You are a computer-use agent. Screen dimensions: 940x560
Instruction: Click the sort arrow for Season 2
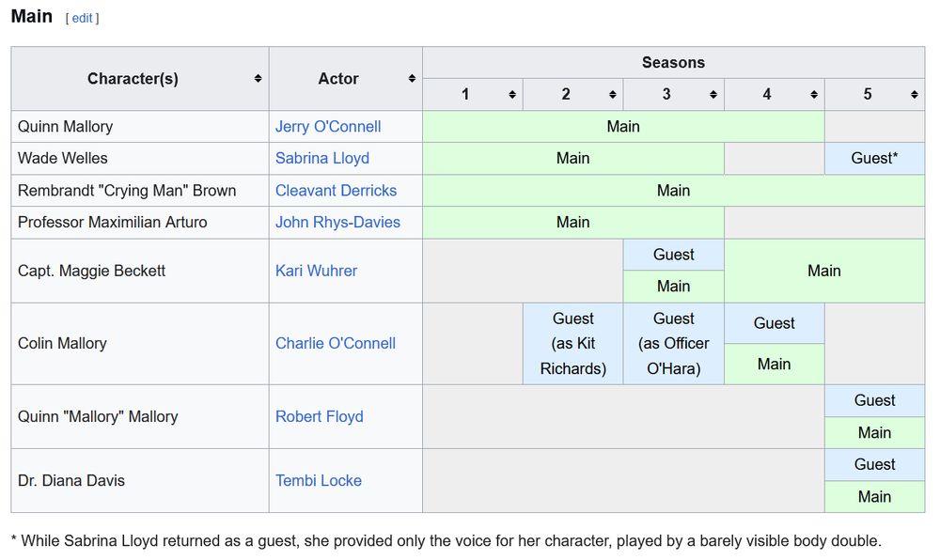pyautogui.click(x=611, y=94)
